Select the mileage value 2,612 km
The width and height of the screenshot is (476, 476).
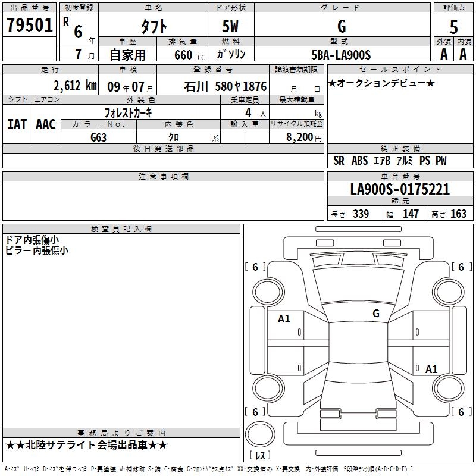[x=74, y=85]
